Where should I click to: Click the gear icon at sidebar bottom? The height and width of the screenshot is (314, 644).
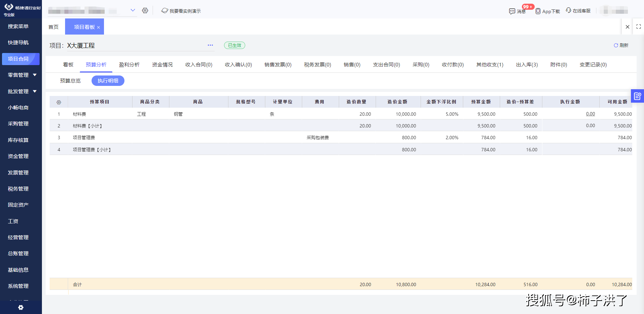[x=21, y=307]
